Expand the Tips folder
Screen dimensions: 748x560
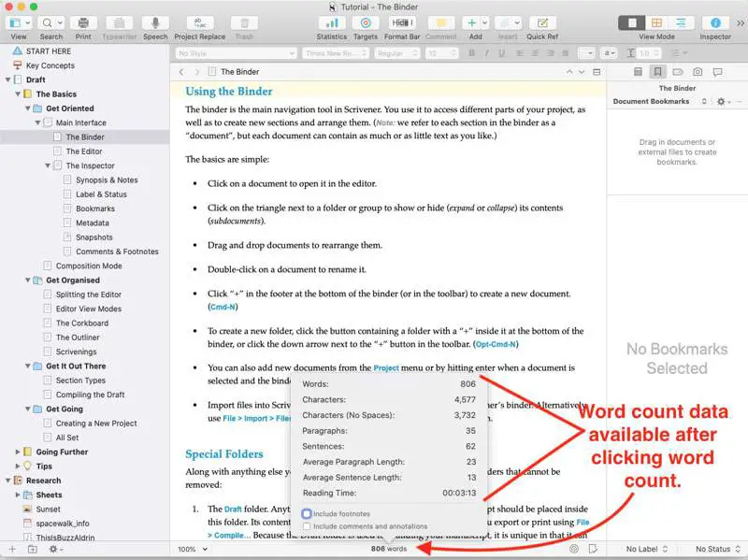tap(18, 466)
